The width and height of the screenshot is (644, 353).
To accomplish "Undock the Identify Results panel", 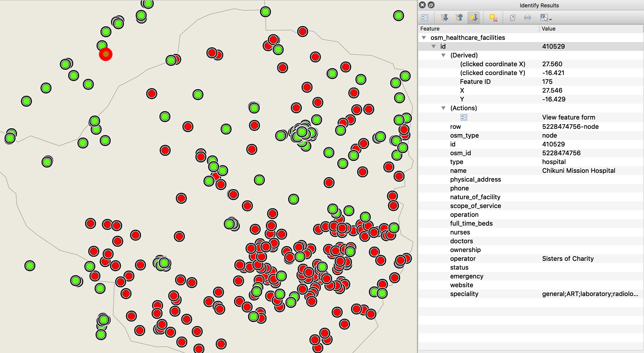I will point(431,5).
